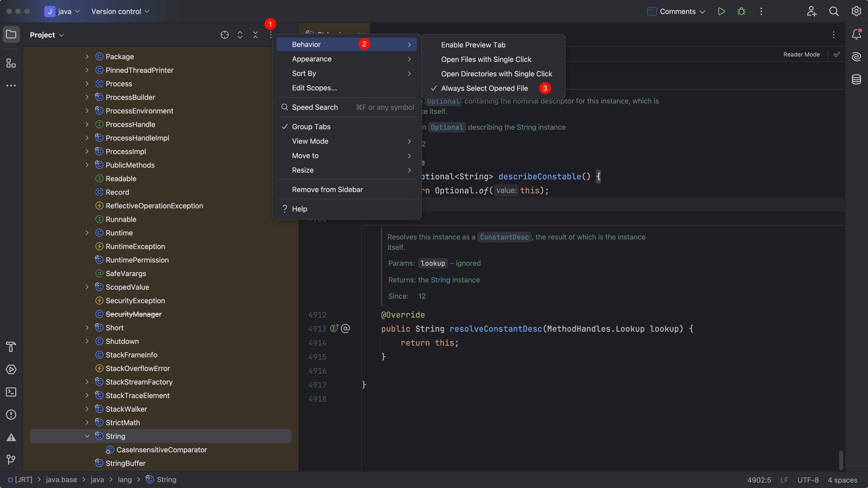The height and width of the screenshot is (488, 868).
Task: Enable Preview Tab option
Action: (x=473, y=45)
